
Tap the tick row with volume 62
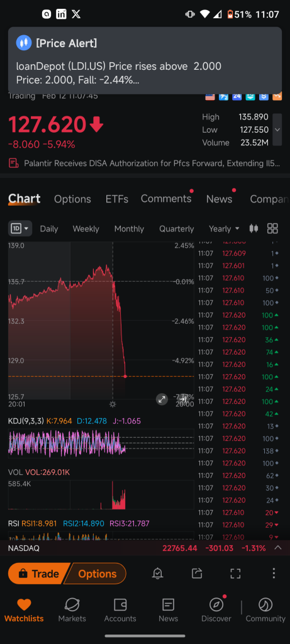(x=238, y=475)
